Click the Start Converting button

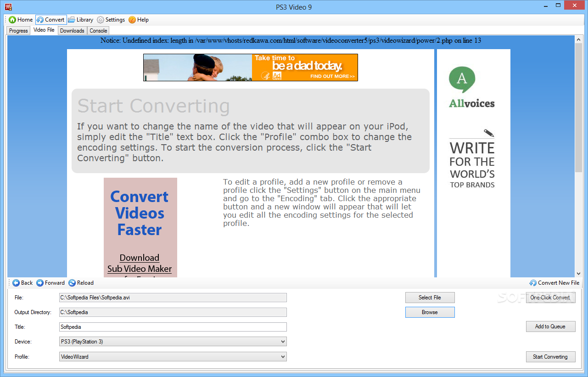point(550,357)
